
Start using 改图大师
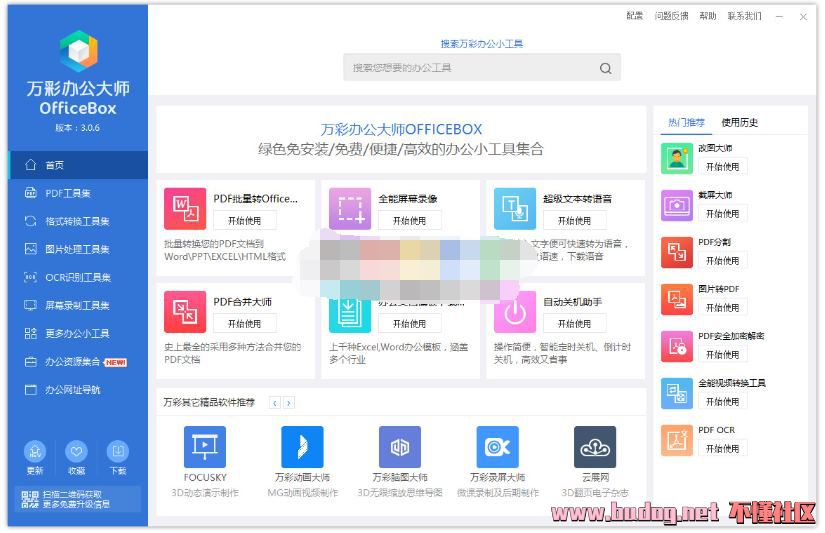722,167
